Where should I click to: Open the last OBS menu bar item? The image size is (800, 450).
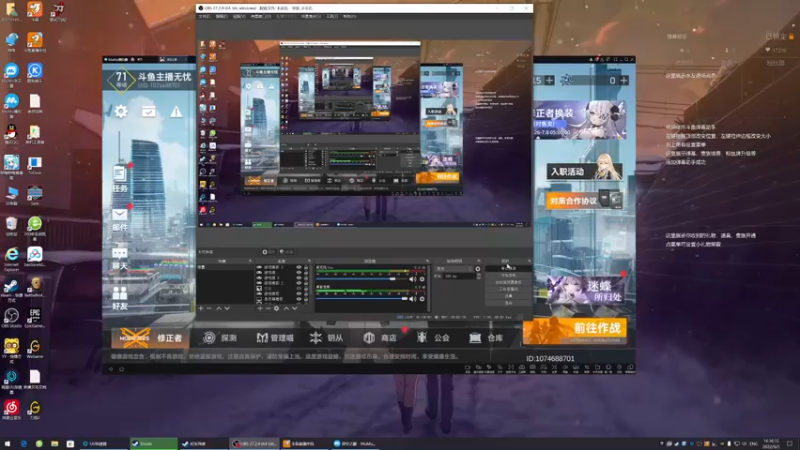(349, 16)
